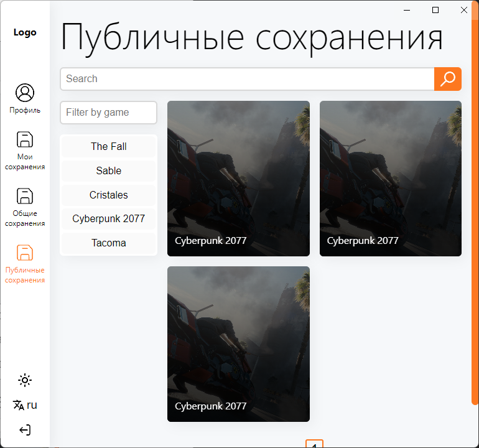Focus the Filter by game field
479x448 pixels.
coord(108,113)
